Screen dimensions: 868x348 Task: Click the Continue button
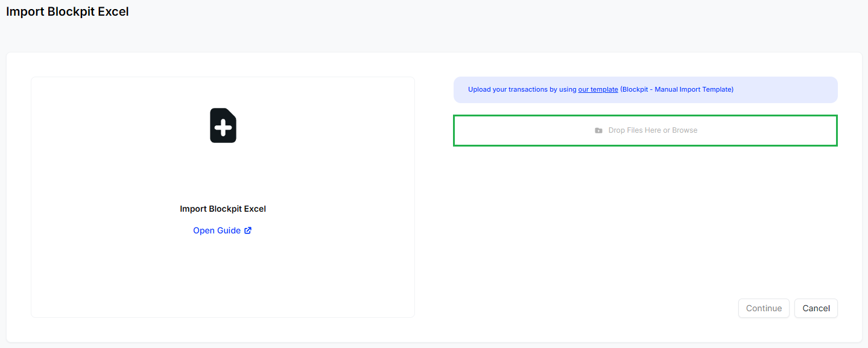coord(764,308)
